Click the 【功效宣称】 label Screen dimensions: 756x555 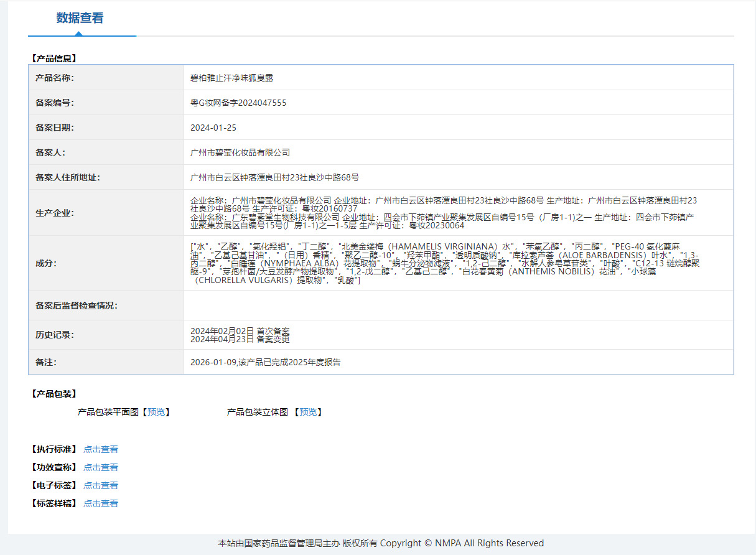pyautogui.click(x=54, y=467)
